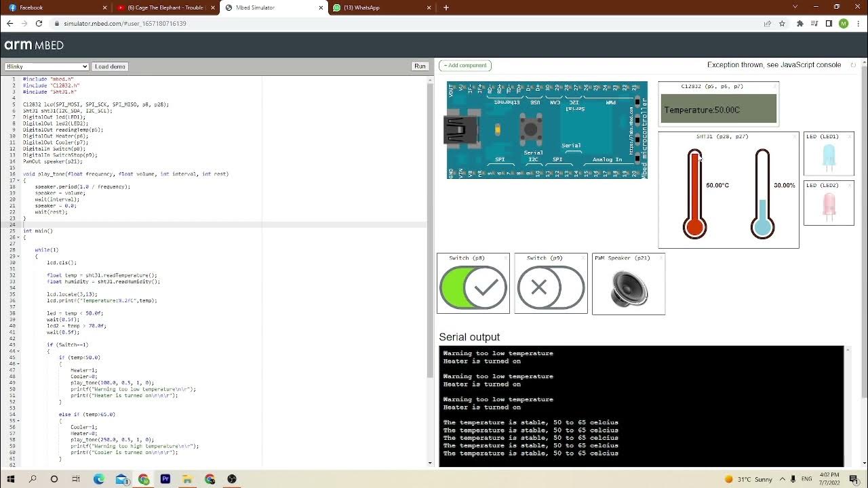
Task: Set temperature on the red thermometer
Action: coord(694,194)
